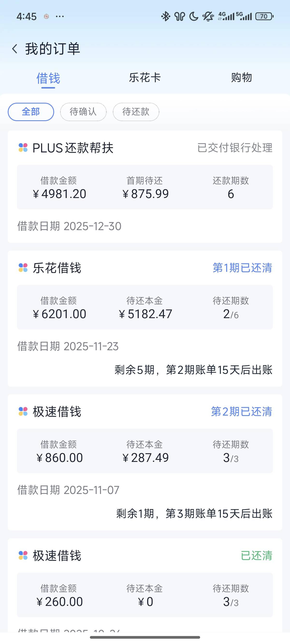Tap the green 已还清 status label

point(256,555)
